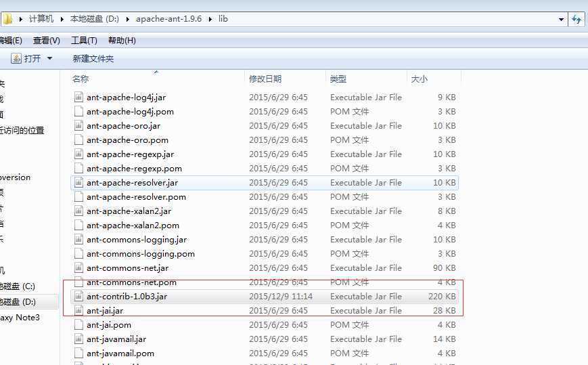Click the ant-commons-logging.pom file icon
Viewport: 588px width, 365px height.
point(78,254)
